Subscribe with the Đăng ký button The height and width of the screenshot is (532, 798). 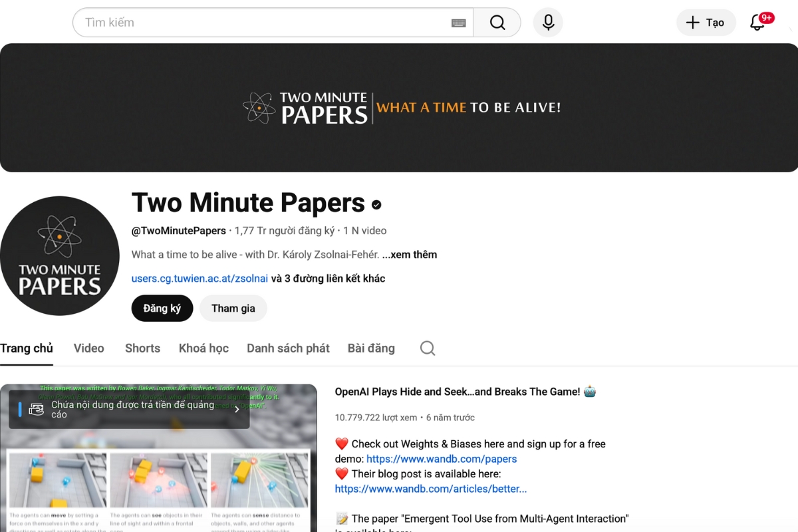162,309
